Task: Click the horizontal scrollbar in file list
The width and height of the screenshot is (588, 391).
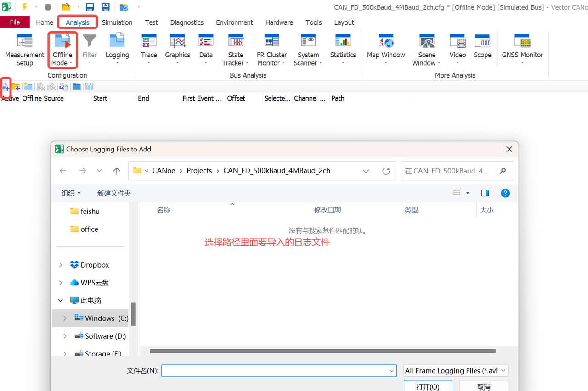Action: point(322,351)
